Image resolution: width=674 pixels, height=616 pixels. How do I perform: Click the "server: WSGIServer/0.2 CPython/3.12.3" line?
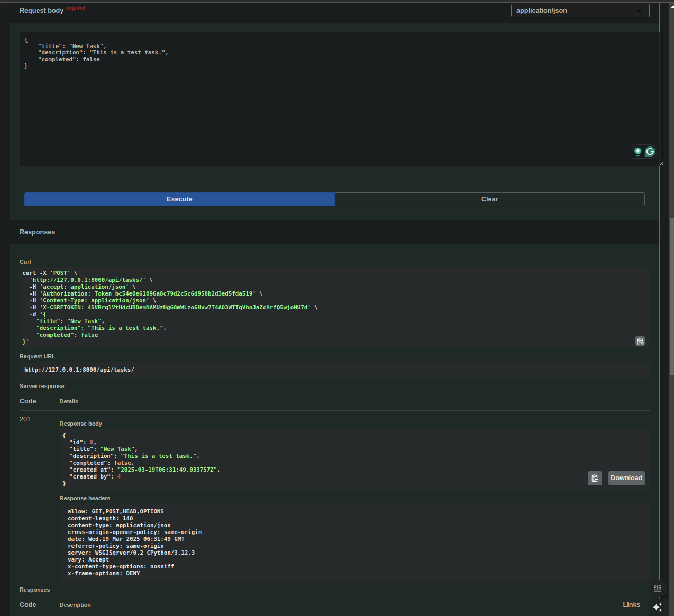click(x=131, y=553)
